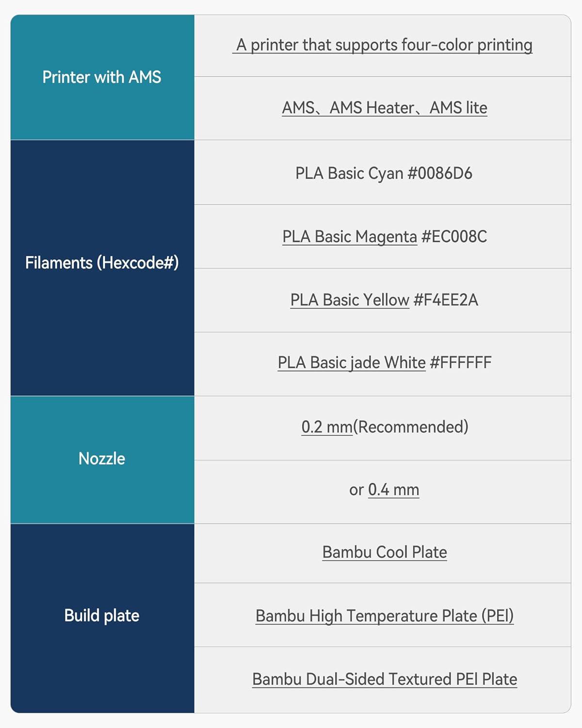Open the PLA Basic Magenta link

tap(350, 237)
